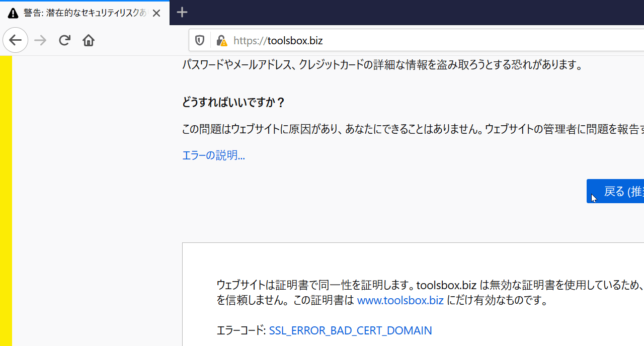
Task: Click the エラーコード: label text
Action: click(x=241, y=330)
